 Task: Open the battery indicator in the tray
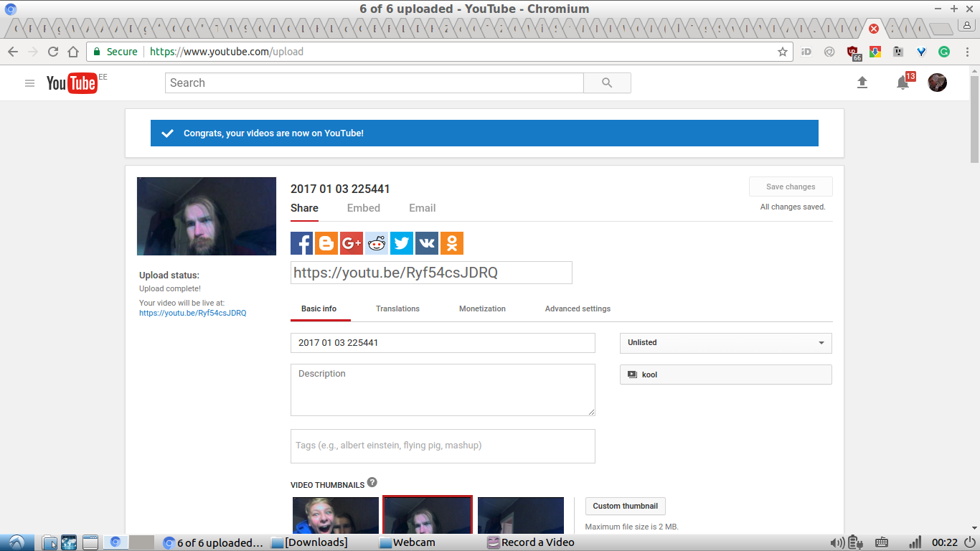[855, 542]
